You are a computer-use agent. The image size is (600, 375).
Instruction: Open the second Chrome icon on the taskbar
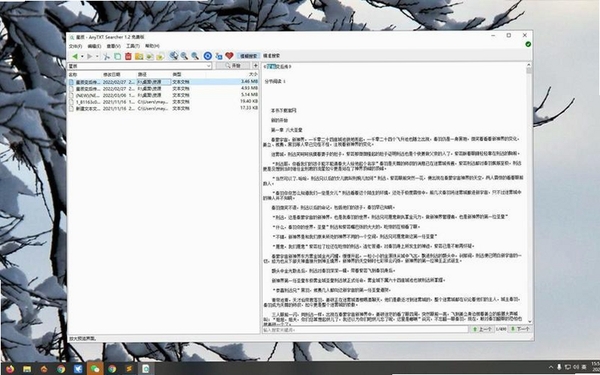pos(112,369)
